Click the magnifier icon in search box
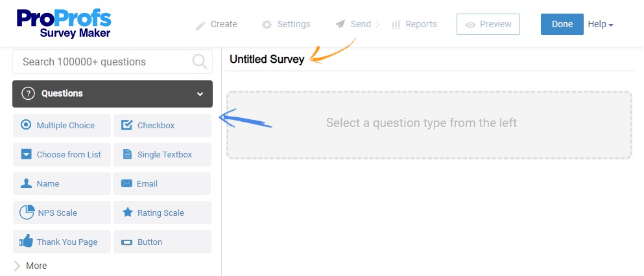This screenshot has width=644, height=276. (200, 62)
